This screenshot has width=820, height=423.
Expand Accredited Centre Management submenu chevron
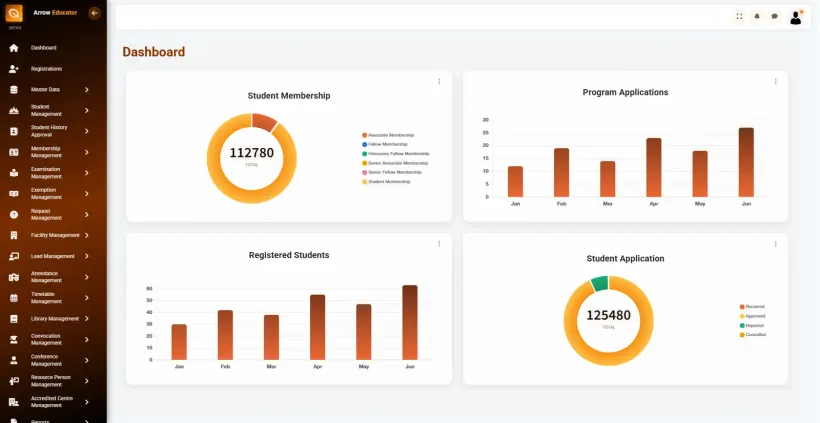(x=87, y=402)
